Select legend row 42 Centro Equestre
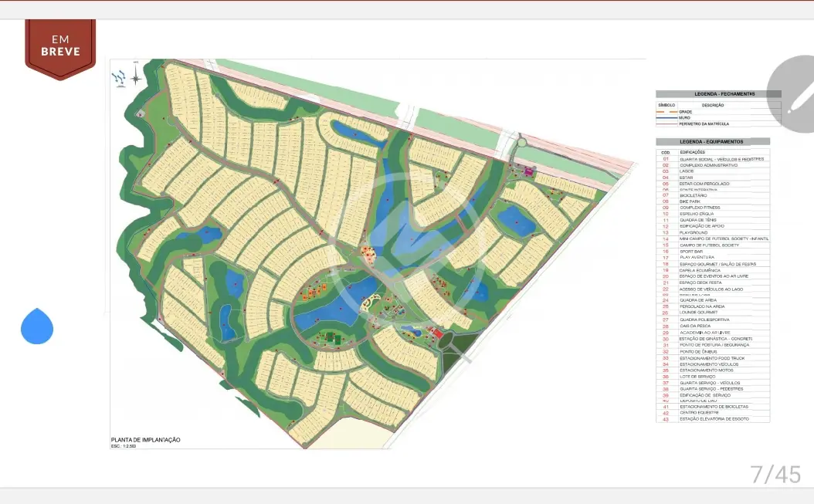The height and width of the screenshot is (504, 814). [713, 413]
